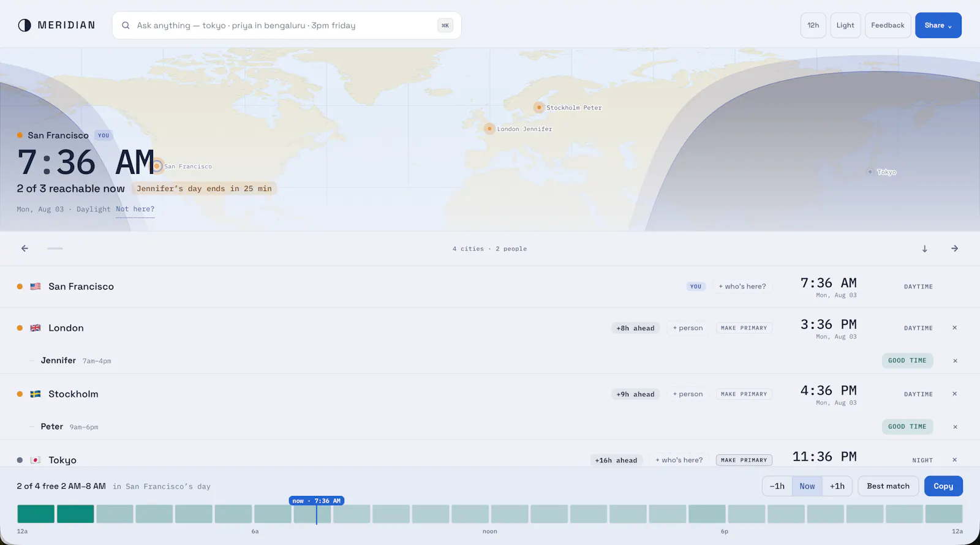Click the 4:36 PM Stockholm time
980x545 pixels.
pos(829,391)
